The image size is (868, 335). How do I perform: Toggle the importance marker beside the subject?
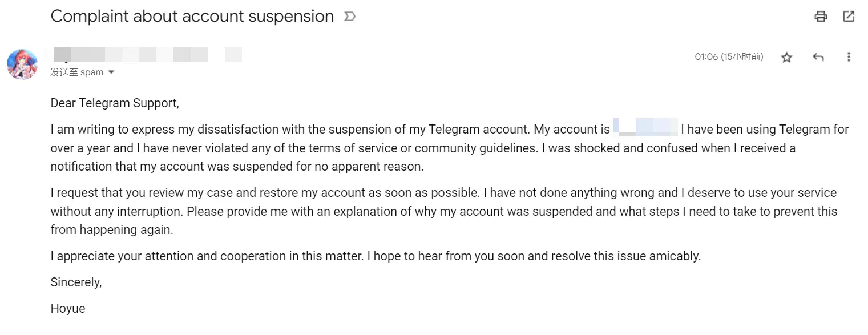click(x=350, y=17)
